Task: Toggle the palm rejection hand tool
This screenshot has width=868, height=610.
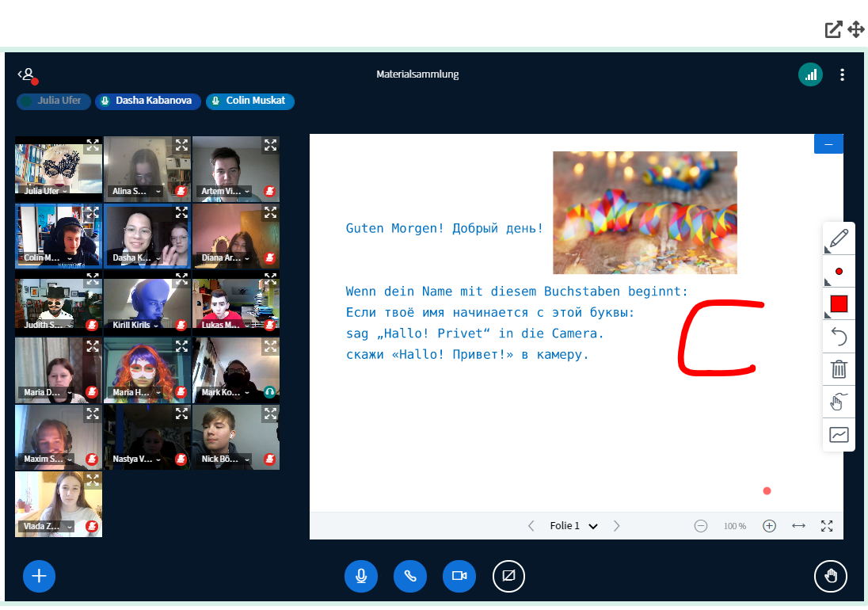Action: click(839, 402)
